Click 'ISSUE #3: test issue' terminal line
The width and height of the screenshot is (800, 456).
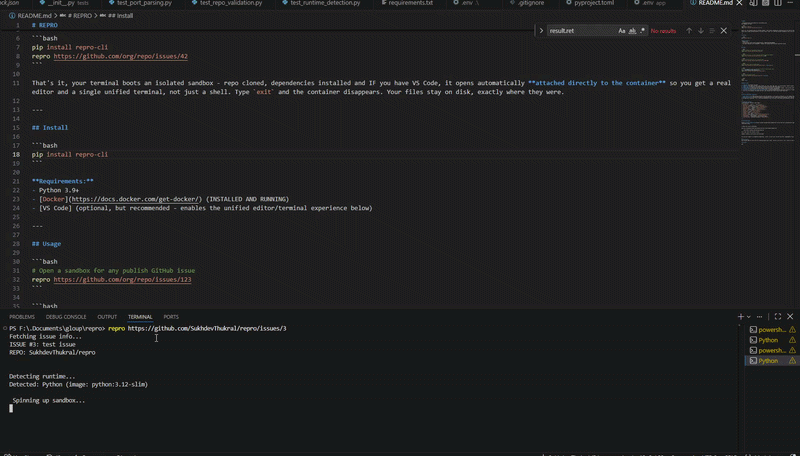(42, 344)
